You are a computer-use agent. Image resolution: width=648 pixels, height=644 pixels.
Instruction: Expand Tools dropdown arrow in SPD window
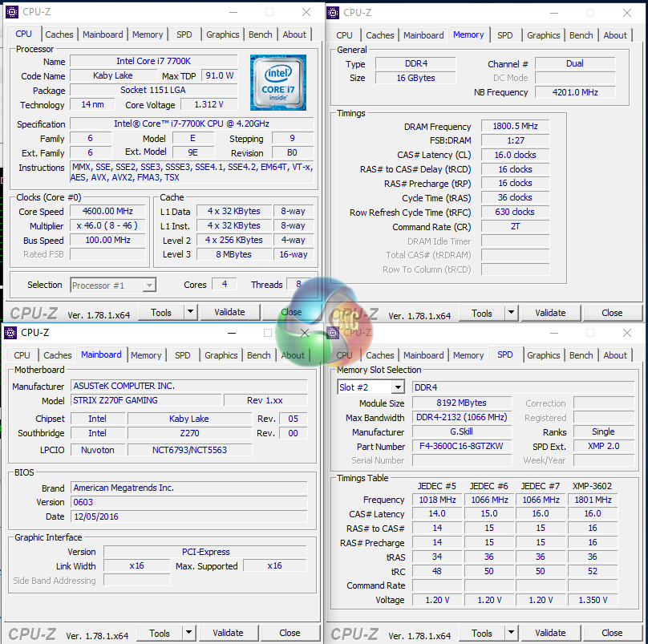pyautogui.click(x=512, y=633)
